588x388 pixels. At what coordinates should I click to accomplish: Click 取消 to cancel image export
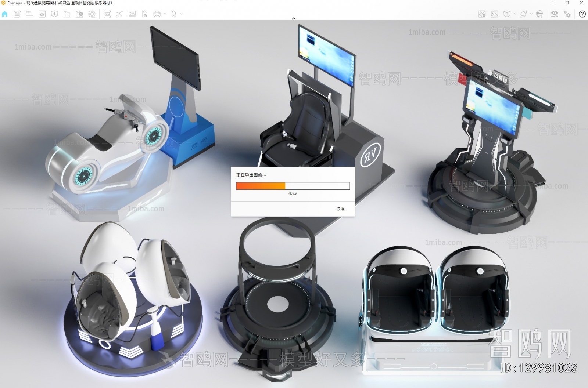point(340,208)
